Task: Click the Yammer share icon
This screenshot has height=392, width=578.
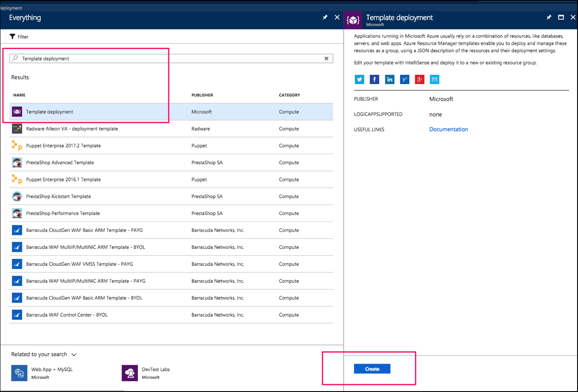Action: [404, 79]
